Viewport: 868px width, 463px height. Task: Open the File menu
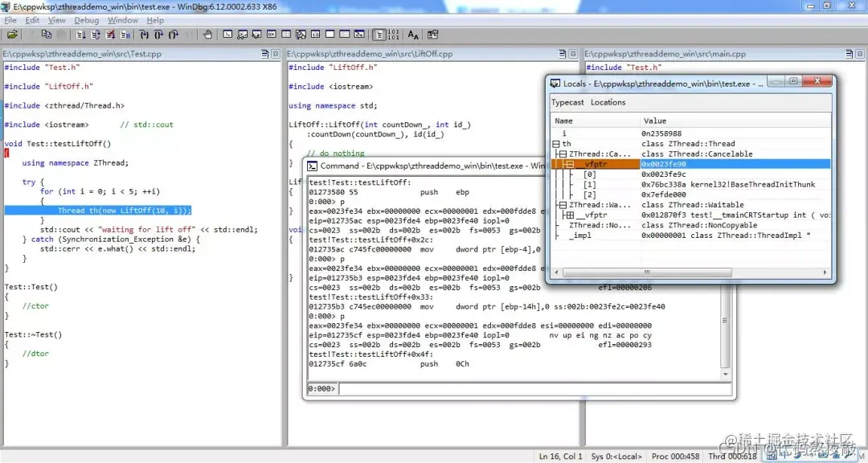coord(10,20)
